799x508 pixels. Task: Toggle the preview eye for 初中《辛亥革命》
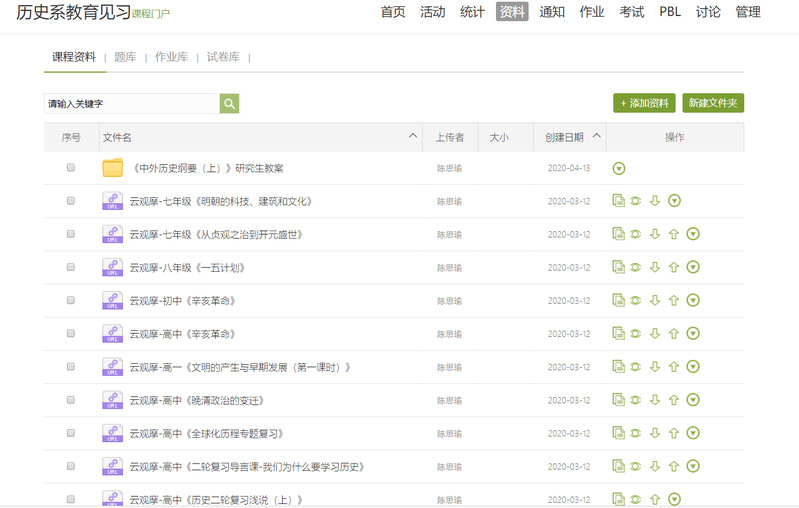pyautogui.click(x=636, y=301)
